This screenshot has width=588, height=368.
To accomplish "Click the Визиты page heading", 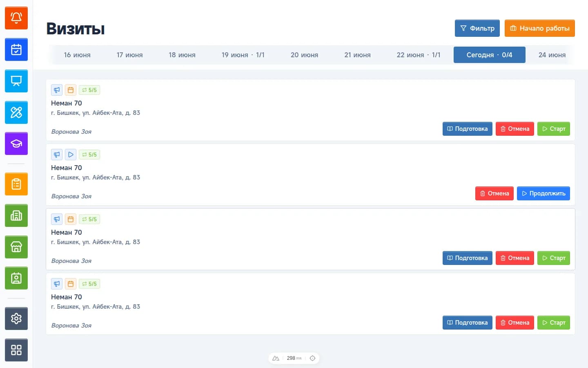I will (76, 29).
